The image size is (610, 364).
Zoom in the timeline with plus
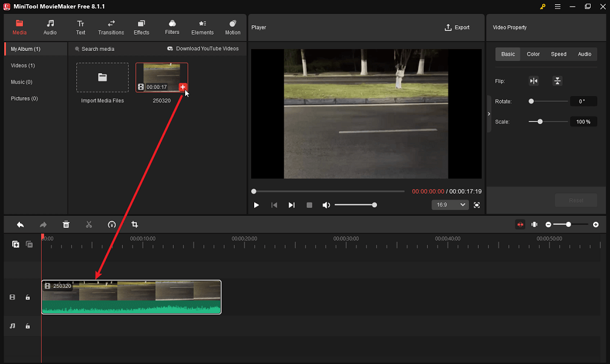pyautogui.click(x=595, y=225)
